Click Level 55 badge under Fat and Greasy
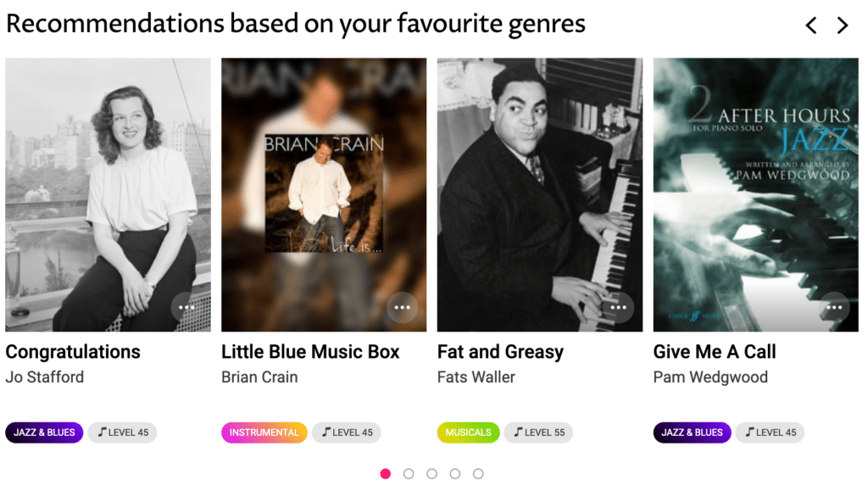The image size is (868, 497). pos(539,433)
